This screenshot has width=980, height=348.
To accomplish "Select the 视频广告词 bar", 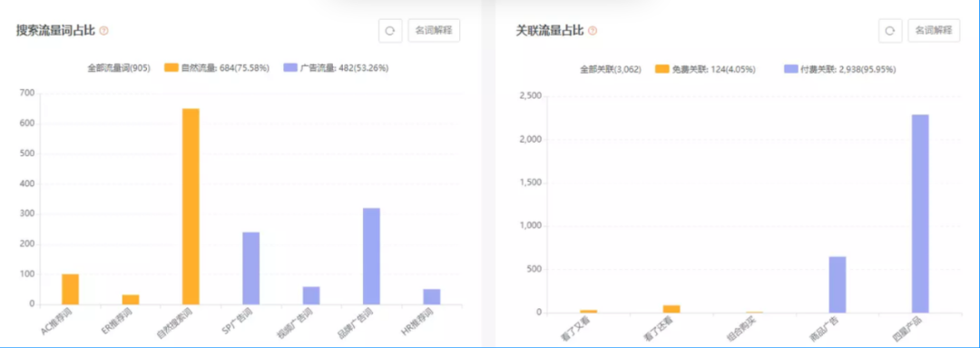I will (x=311, y=296).
